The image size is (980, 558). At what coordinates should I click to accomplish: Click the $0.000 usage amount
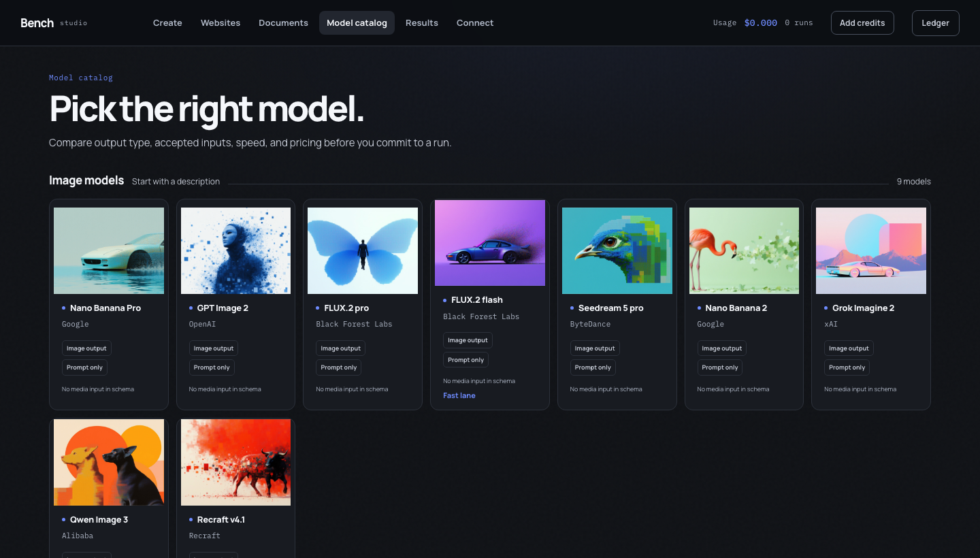click(761, 23)
